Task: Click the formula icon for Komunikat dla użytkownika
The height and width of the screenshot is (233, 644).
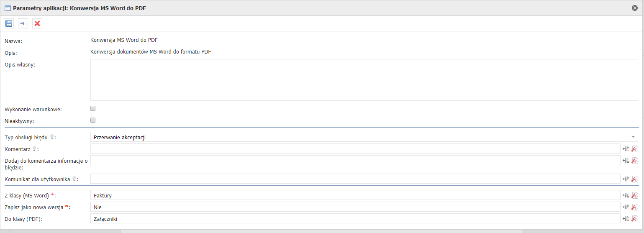Action: pyautogui.click(x=635, y=179)
